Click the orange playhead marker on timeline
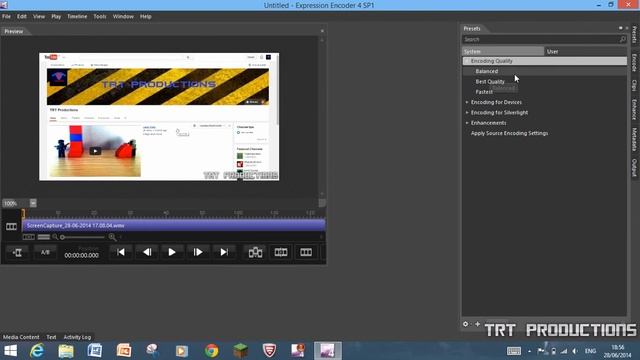Image resolution: width=640 pixels, height=360 pixels. point(23,213)
